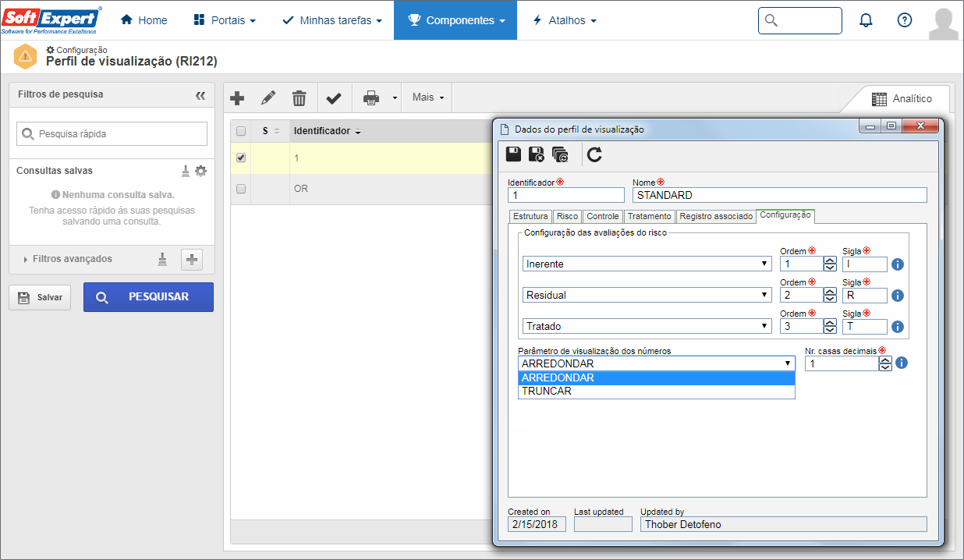This screenshot has width=964, height=560.
Task: Switch to the Tratamento tab
Action: tap(649, 216)
